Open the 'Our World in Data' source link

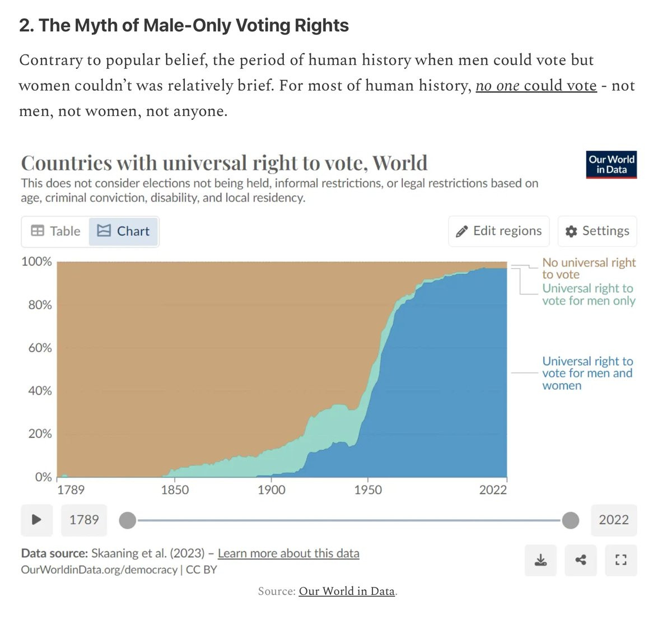[347, 591]
